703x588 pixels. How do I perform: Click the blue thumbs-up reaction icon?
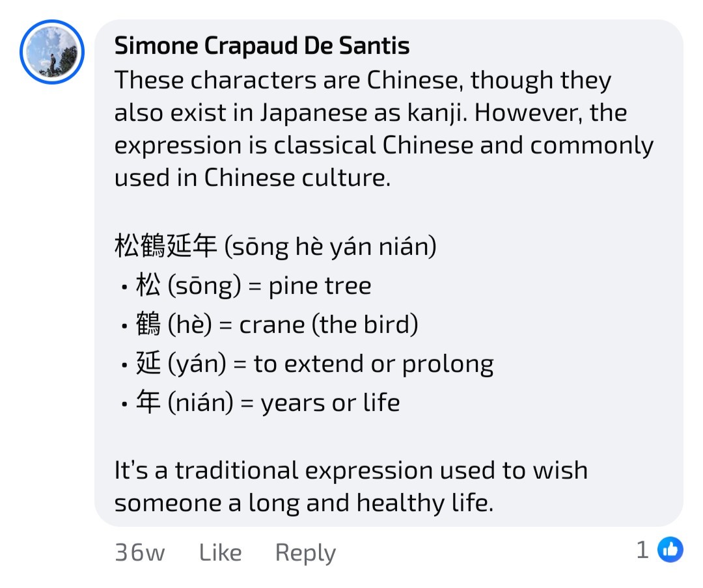pos(670,549)
